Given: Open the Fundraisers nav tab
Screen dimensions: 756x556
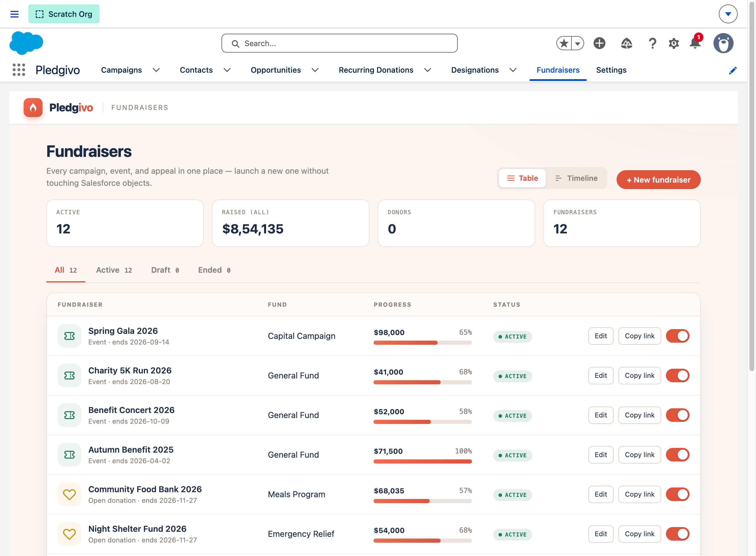Looking at the screenshot, I should pos(558,70).
